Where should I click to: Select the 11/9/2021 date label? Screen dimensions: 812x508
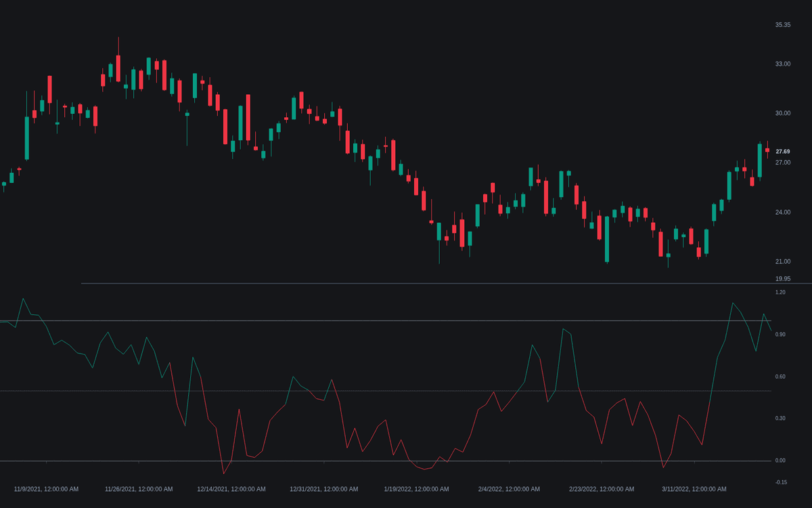pos(46,489)
